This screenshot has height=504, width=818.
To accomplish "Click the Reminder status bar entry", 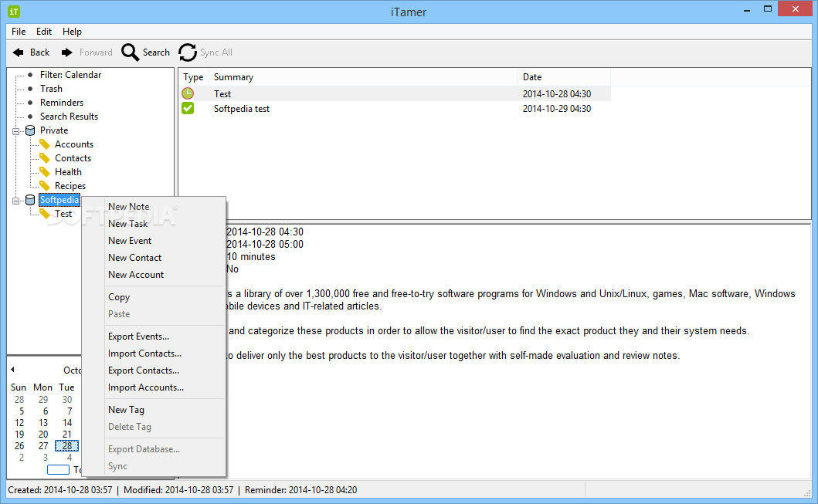I will pos(301,490).
